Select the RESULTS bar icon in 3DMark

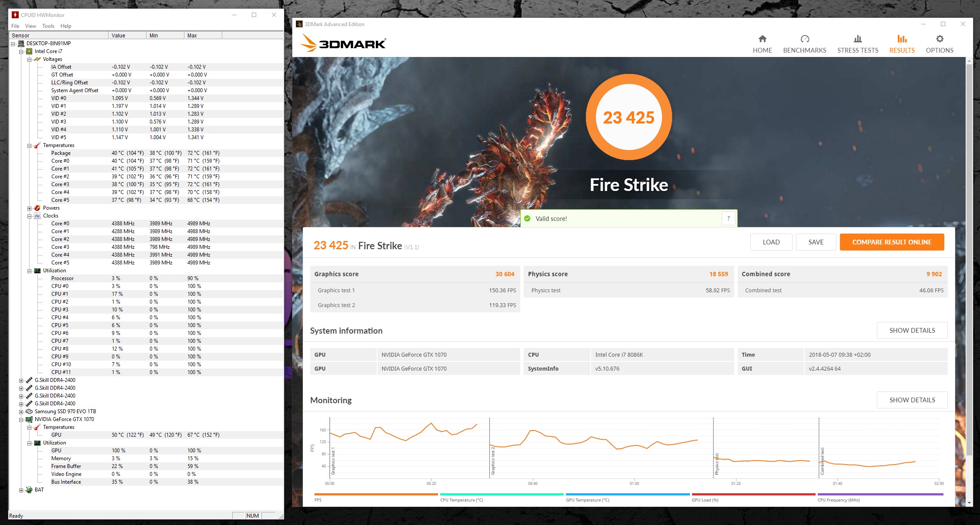[902, 39]
